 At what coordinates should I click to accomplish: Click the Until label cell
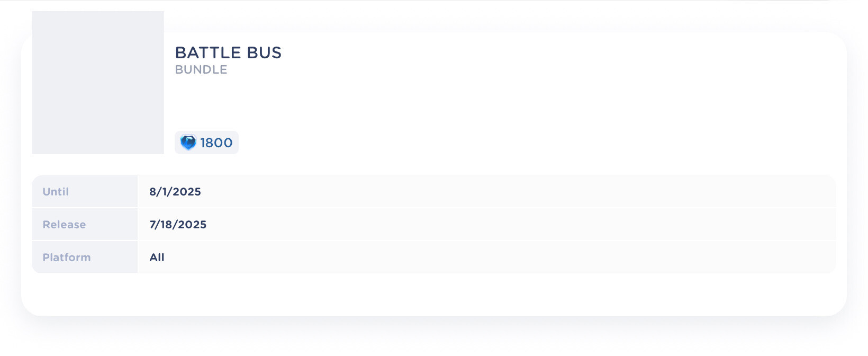(56, 191)
